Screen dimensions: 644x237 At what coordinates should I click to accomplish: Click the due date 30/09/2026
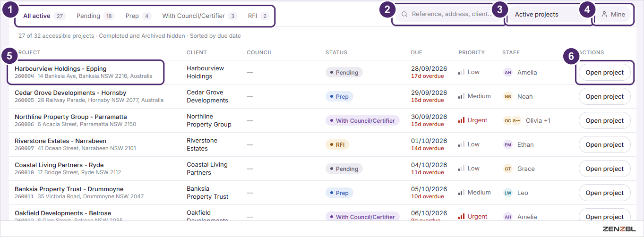(429, 117)
